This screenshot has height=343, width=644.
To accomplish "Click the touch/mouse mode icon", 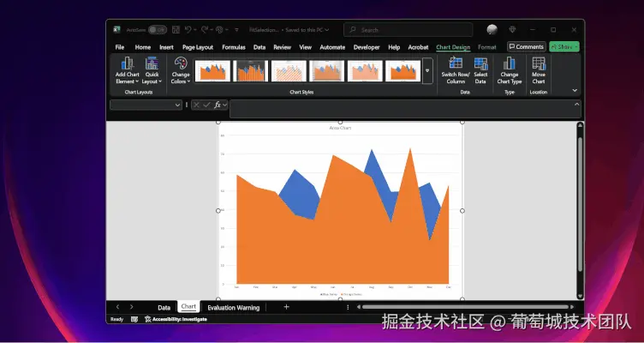I will 220,30.
